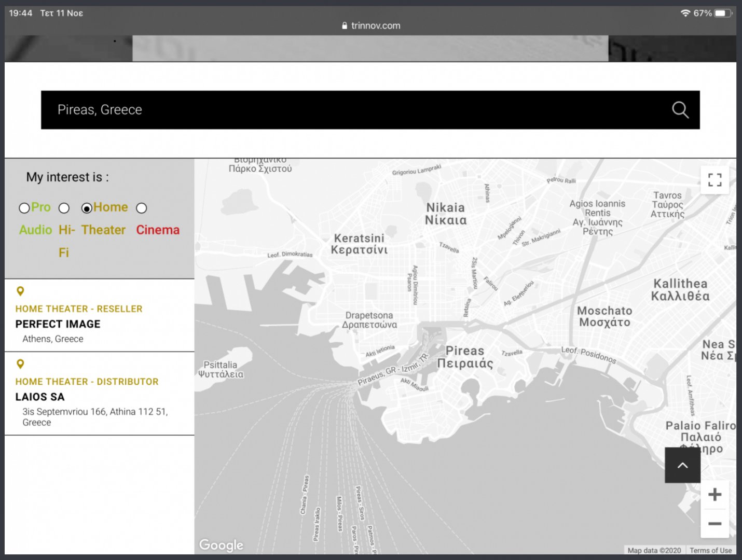Click the location pin above Perfect Image
Image resolution: width=742 pixels, height=560 pixels.
pos(20,291)
